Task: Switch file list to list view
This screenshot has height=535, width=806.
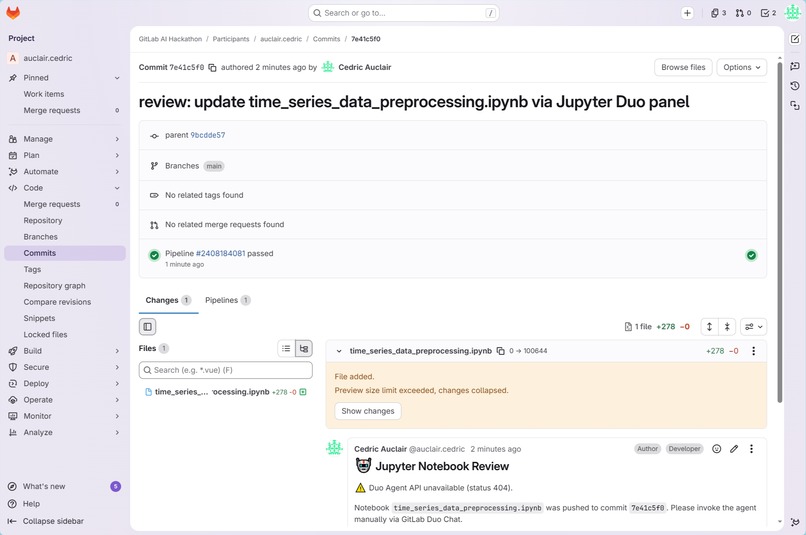Action: click(286, 348)
